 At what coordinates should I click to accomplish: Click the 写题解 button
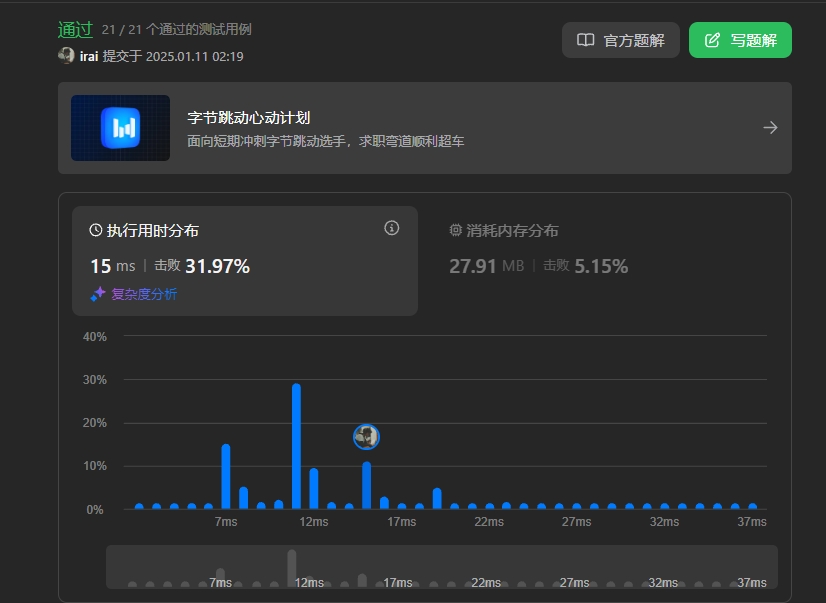[x=740, y=40]
